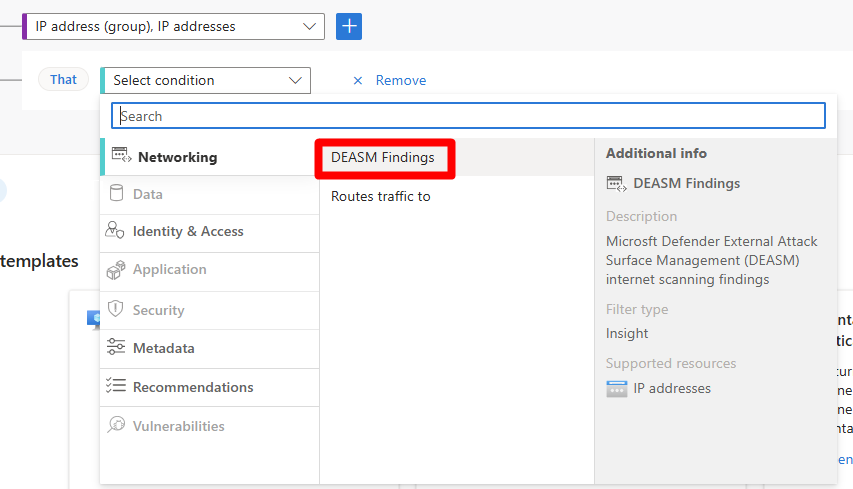853x489 pixels.
Task: Choose the Routes traffic to condition
Action: point(381,196)
